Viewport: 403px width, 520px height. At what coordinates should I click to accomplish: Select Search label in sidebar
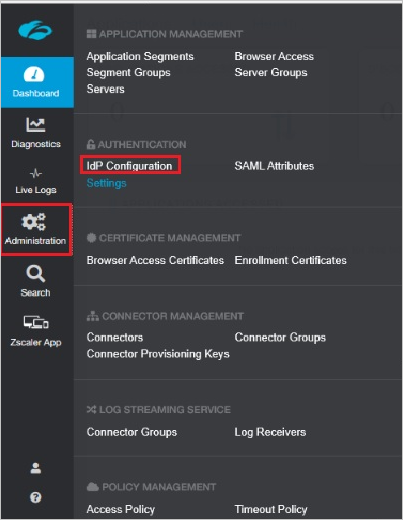tap(35, 293)
